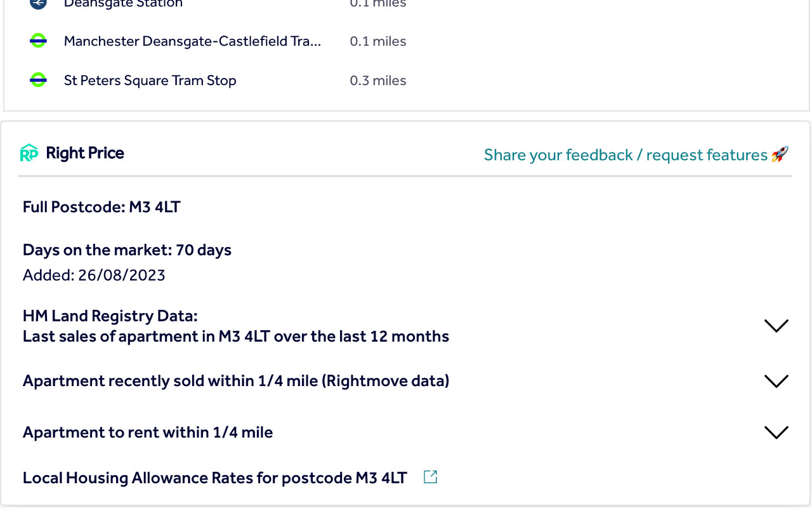Click Last sales of apartment in M3 4LT text
This screenshot has width=812, height=508.
point(235,337)
